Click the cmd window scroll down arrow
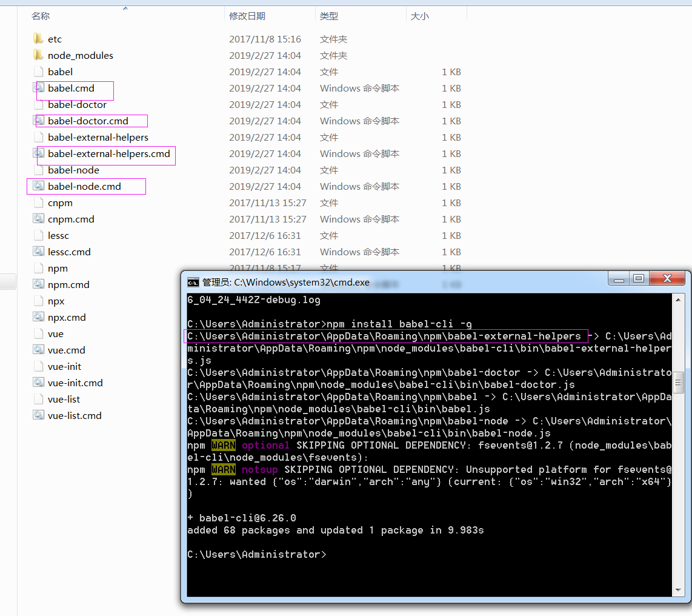 678,591
